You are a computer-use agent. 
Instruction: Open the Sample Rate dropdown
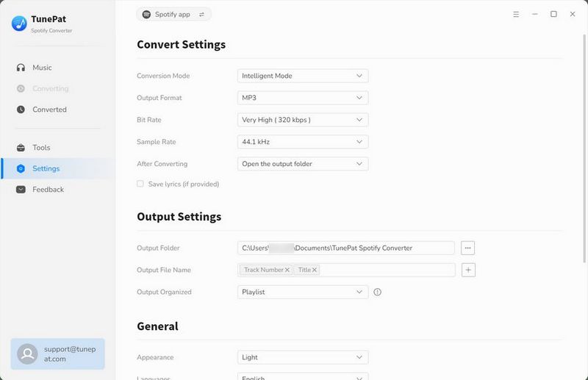(x=303, y=142)
